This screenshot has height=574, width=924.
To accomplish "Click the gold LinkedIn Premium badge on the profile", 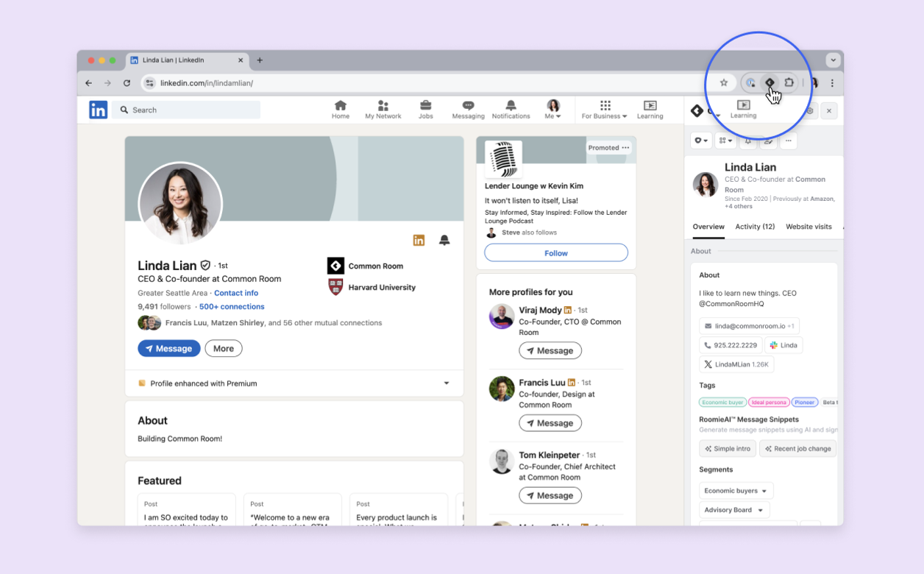I will (419, 240).
